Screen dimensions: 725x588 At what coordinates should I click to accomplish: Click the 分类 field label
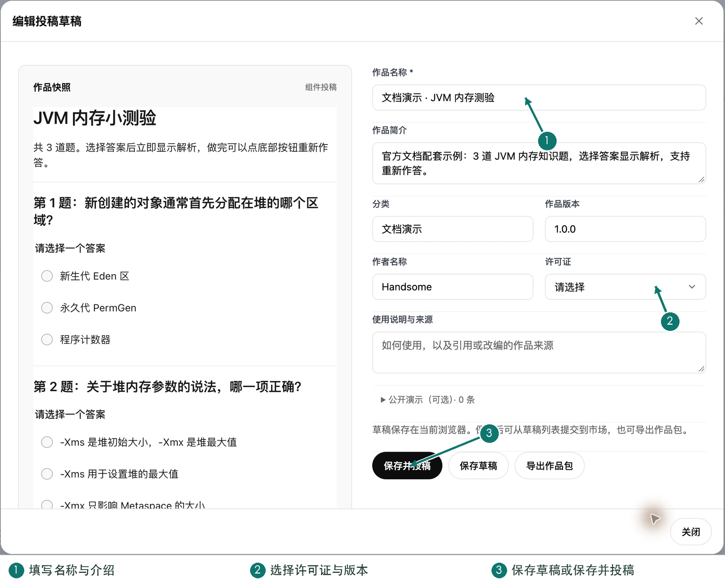point(381,204)
